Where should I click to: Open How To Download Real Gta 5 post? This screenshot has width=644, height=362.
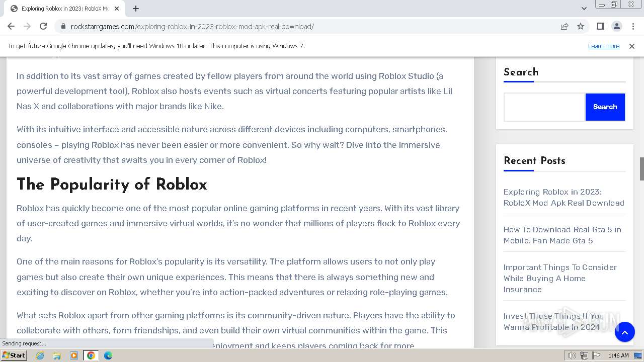[562, 235]
